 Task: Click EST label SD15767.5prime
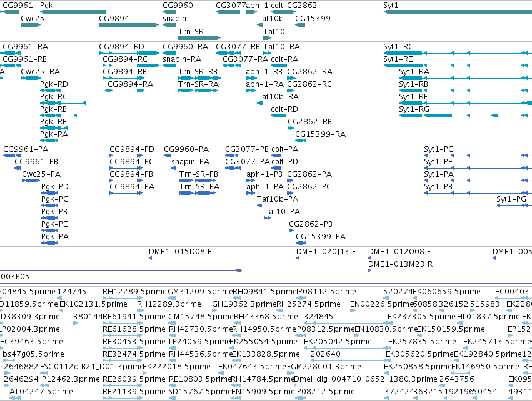[x=200, y=392]
